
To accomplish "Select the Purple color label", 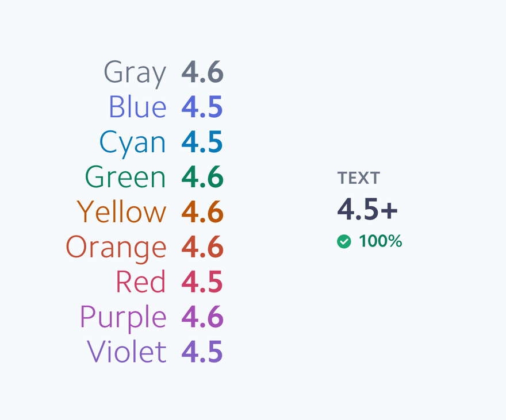I will tap(123, 319).
